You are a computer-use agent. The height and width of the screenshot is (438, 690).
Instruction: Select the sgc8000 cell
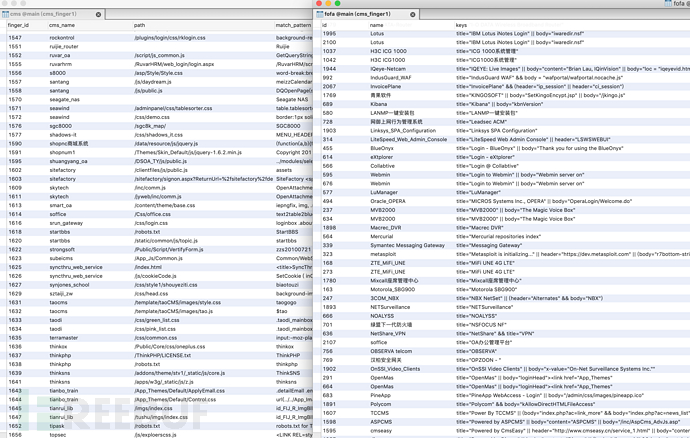tap(61, 126)
